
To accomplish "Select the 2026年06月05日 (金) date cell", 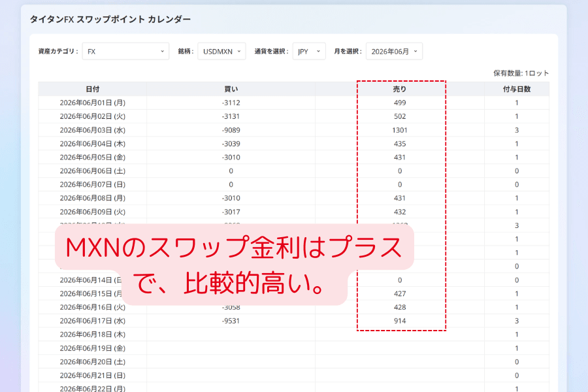I will click(x=92, y=157).
